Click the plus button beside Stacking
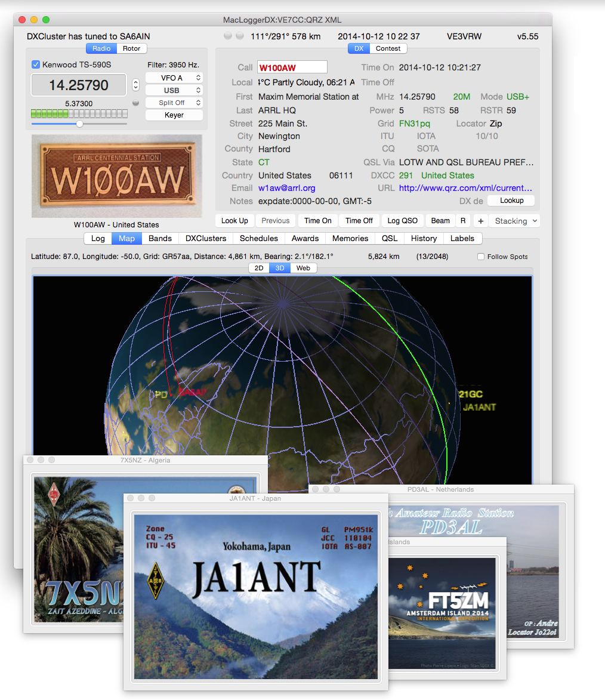This screenshot has height=700, width=605. 481,221
